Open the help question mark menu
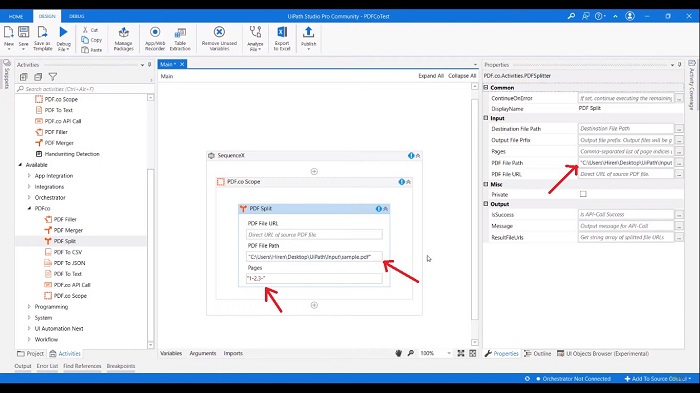This screenshot has height=393, width=700. point(600,16)
